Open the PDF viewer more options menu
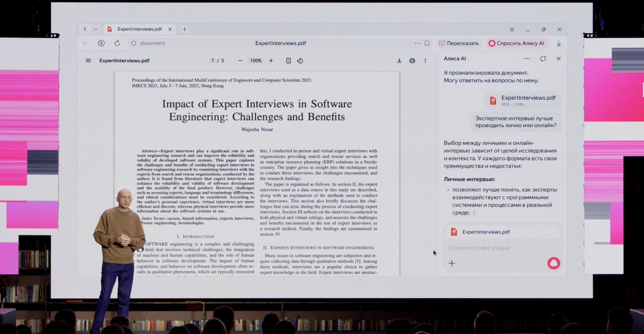Screen dimensions: 644x334 pos(425,61)
